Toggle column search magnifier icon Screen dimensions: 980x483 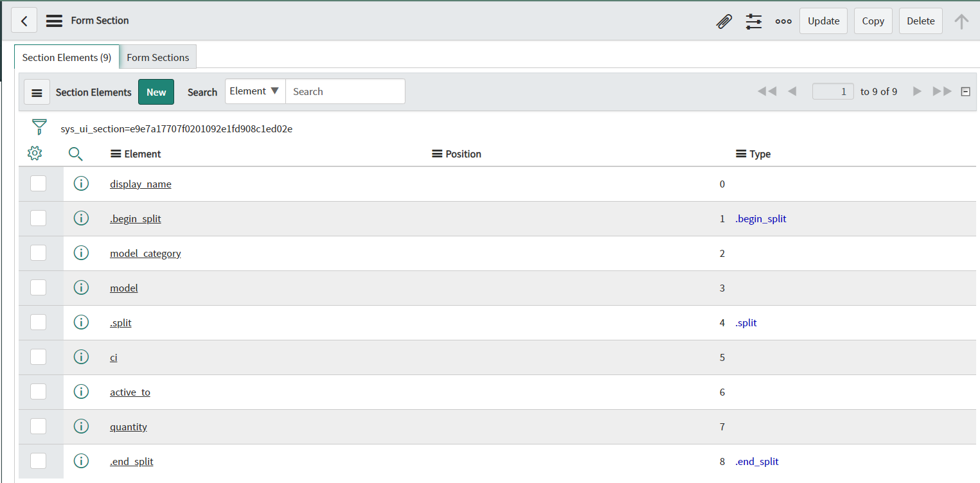click(x=76, y=154)
